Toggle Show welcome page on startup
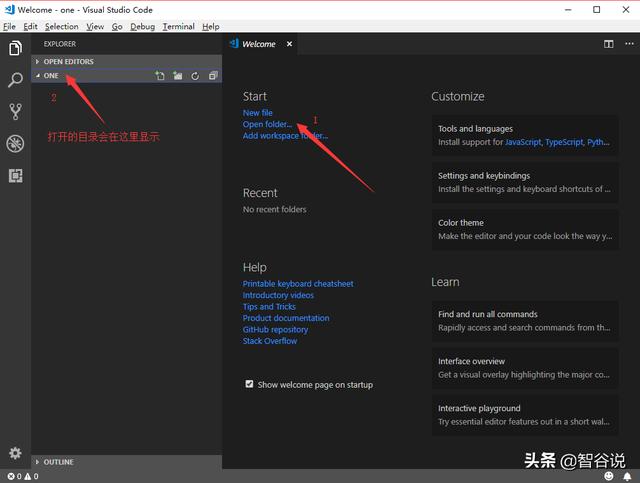Image resolution: width=640 pixels, height=483 pixels. 249,384
